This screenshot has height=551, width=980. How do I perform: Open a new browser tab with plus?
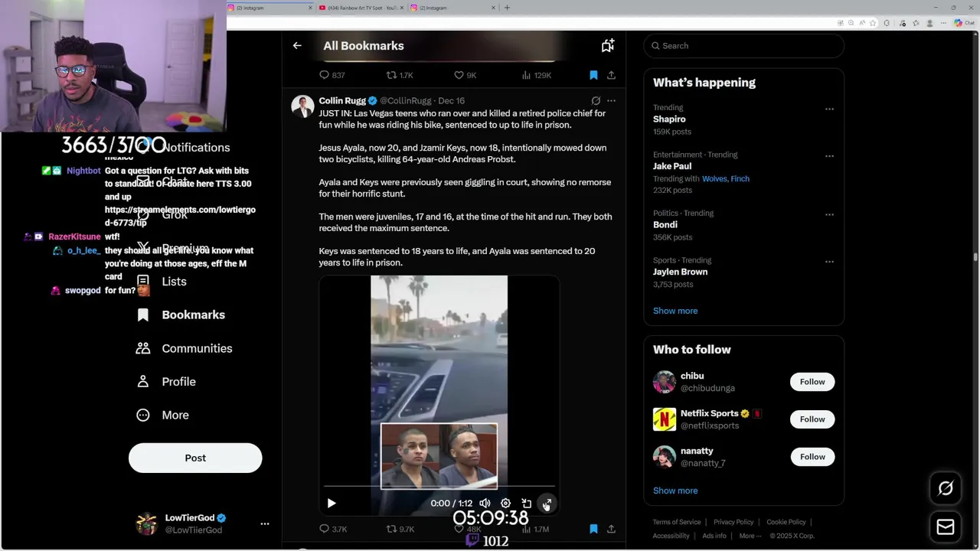point(507,8)
